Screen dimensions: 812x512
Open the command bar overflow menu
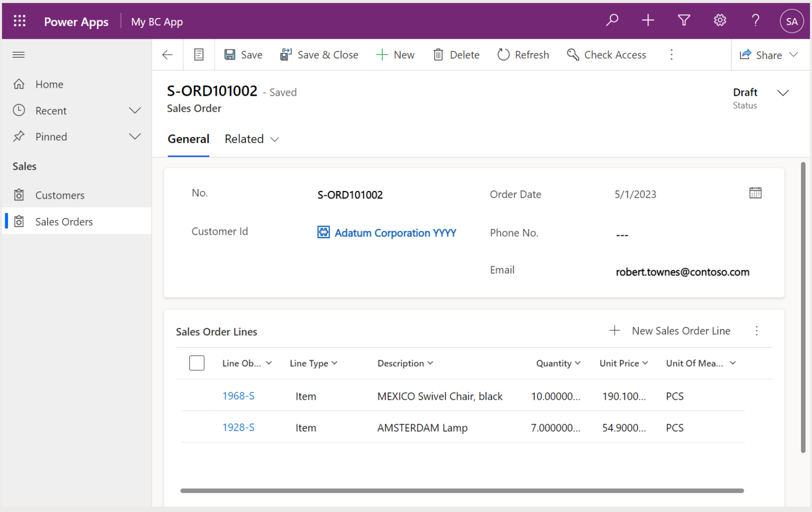[671, 54]
